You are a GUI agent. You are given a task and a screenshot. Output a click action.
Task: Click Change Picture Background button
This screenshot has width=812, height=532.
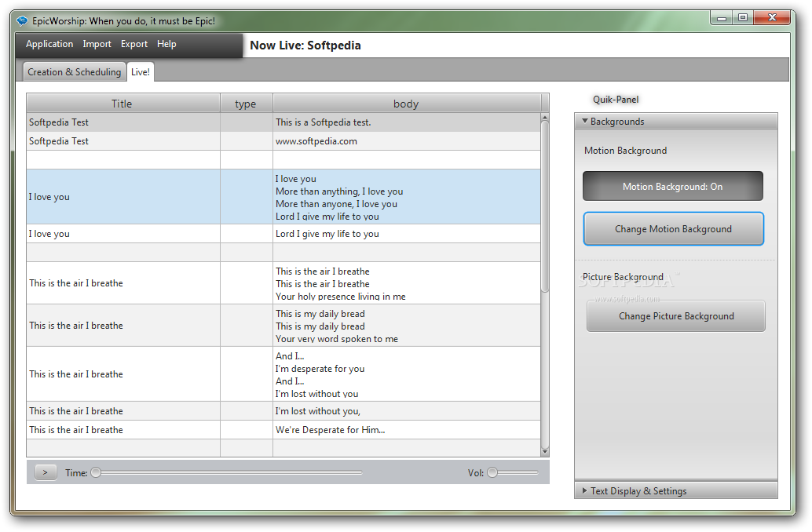tap(676, 316)
